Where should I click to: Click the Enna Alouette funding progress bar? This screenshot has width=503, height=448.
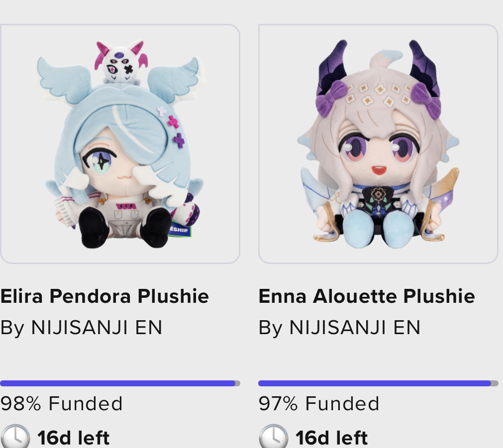tap(378, 383)
